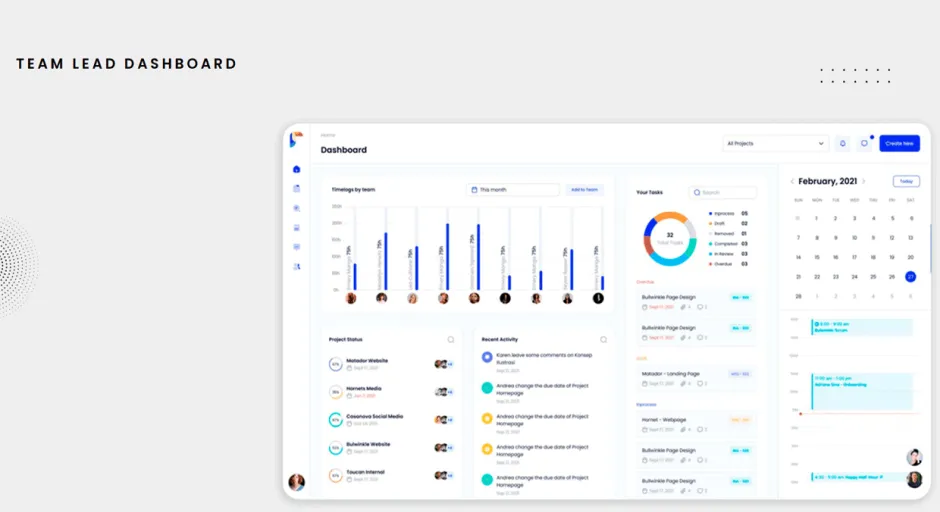Click in the Your Tasks search field
Screen dimensions: 940x512
[722, 192]
